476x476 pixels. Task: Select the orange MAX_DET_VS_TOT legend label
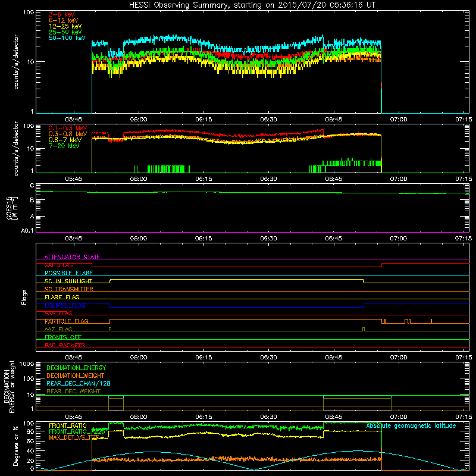point(74,437)
